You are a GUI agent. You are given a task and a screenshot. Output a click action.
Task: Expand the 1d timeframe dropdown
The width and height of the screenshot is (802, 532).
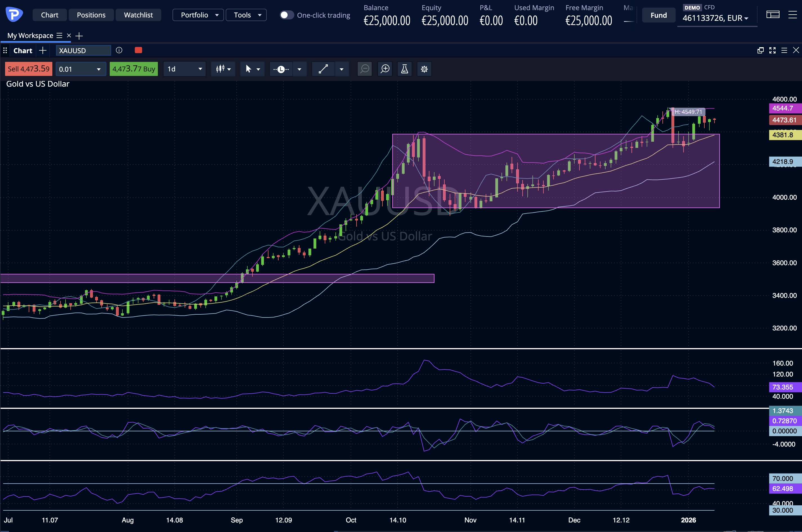(184, 69)
